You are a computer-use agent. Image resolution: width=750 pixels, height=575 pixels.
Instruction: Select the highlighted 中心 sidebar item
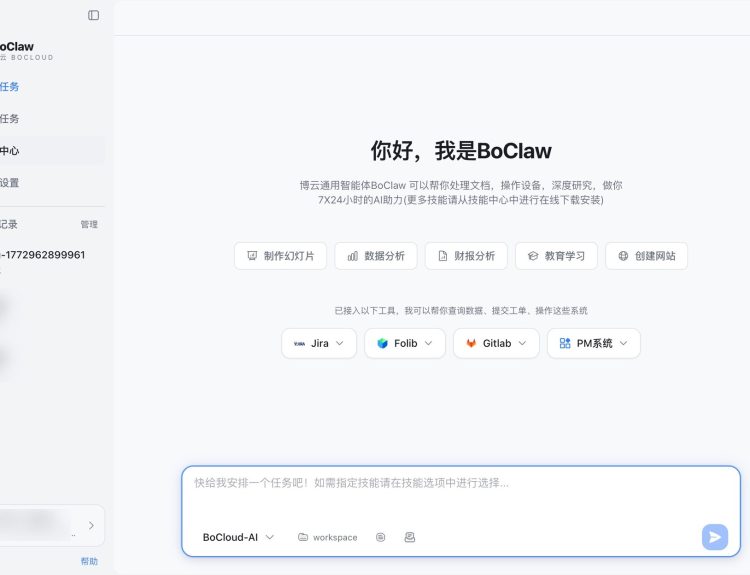(x=10, y=151)
